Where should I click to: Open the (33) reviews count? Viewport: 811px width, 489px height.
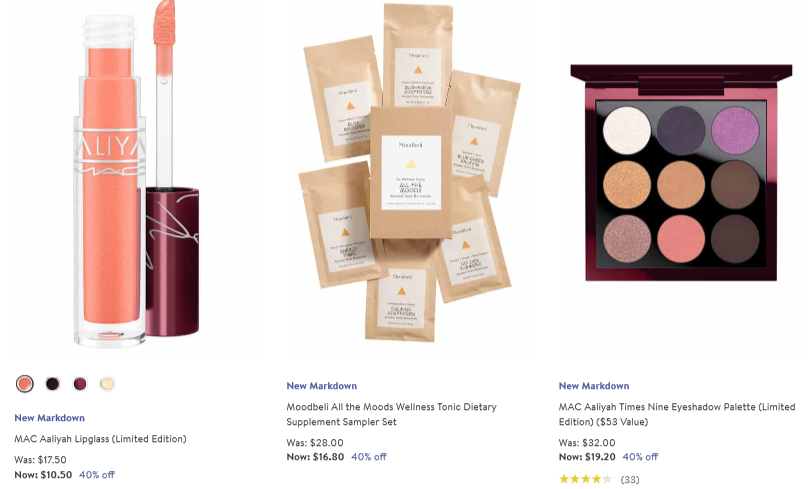coord(629,480)
